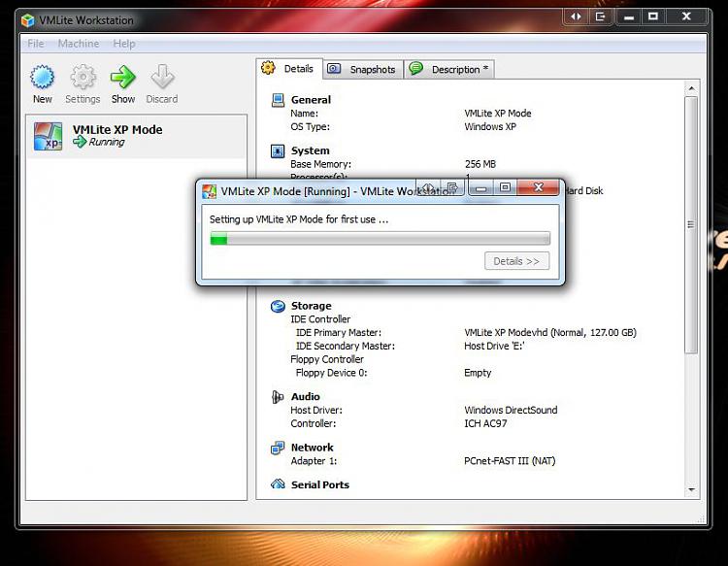Click the '256 MB' base memory value
The height and width of the screenshot is (566, 728).
480,164
